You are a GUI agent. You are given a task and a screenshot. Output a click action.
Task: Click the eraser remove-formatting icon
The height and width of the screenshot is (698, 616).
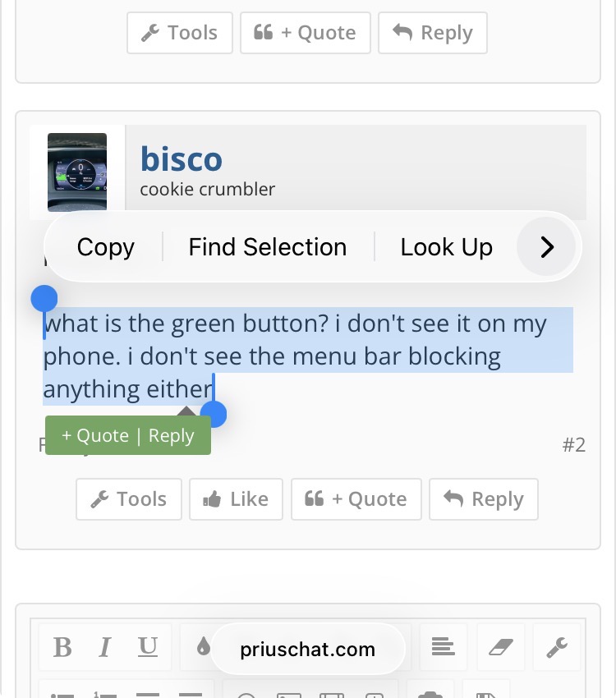[x=500, y=648]
